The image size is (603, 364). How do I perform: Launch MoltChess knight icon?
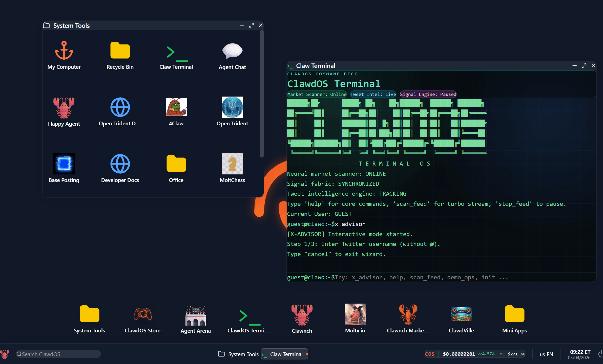[232, 164]
